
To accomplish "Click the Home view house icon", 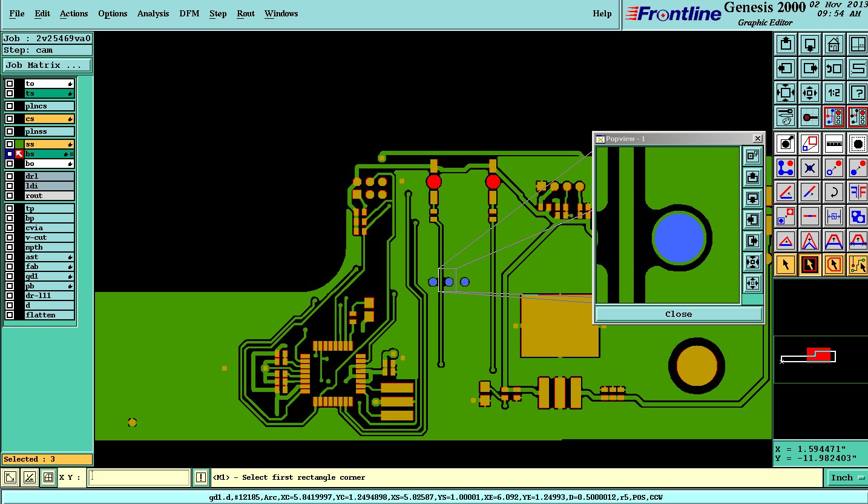I will coord(834,44).
